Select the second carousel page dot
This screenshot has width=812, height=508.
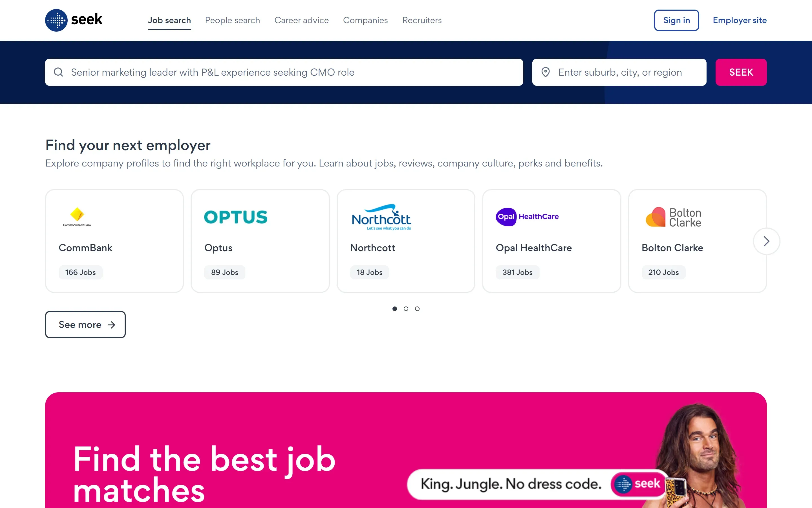(406, 309)
